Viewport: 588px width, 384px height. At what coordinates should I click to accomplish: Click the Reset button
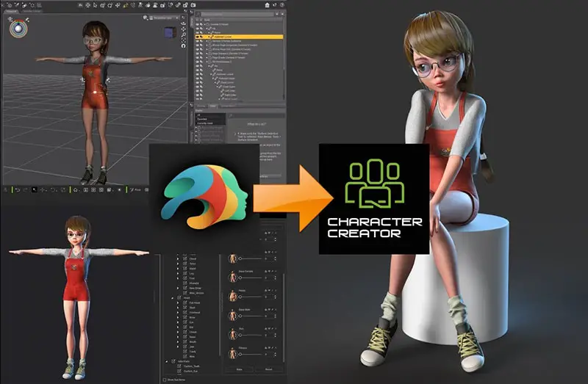coord(268,369)
